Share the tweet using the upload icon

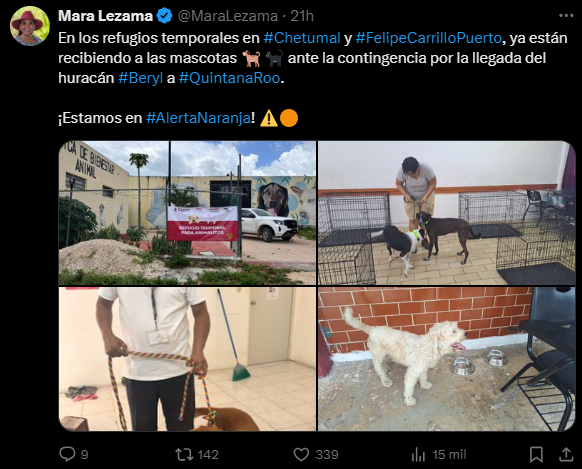[566, 454]
